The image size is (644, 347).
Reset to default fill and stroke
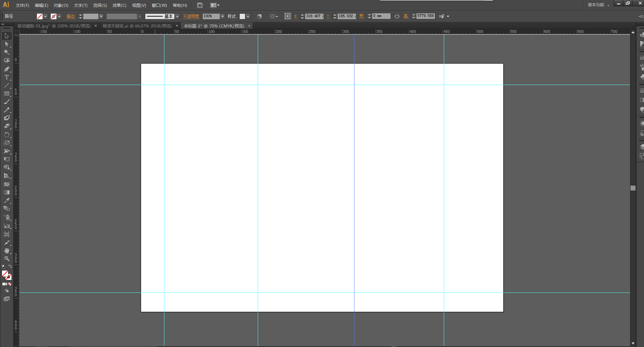tap(4, 267)
